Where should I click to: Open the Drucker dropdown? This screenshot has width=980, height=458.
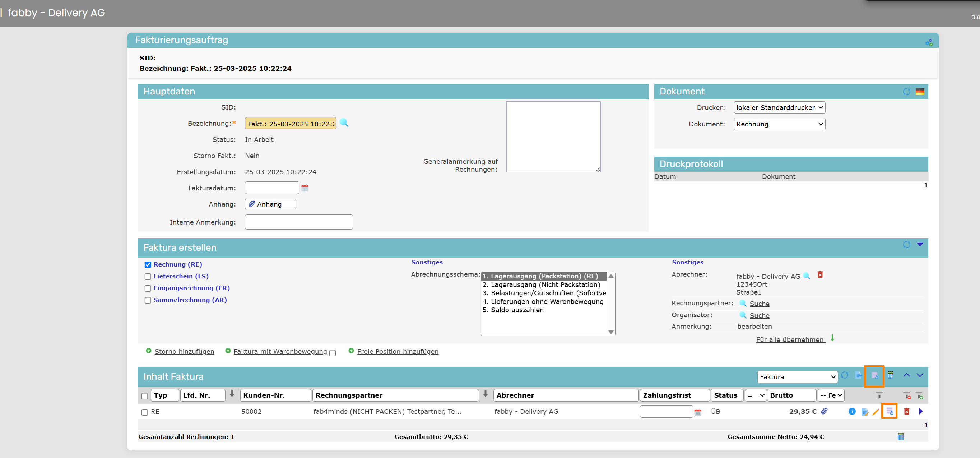779,108
